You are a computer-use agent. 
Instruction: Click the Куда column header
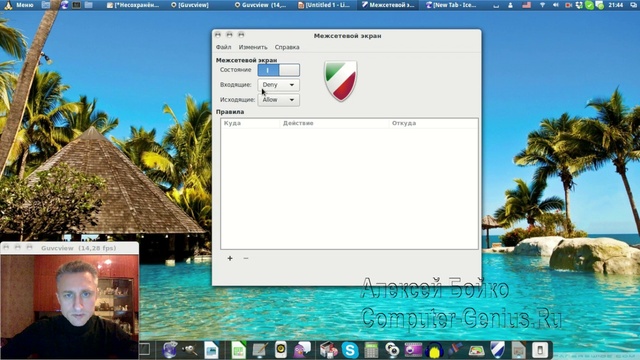[x=250, y=123]
